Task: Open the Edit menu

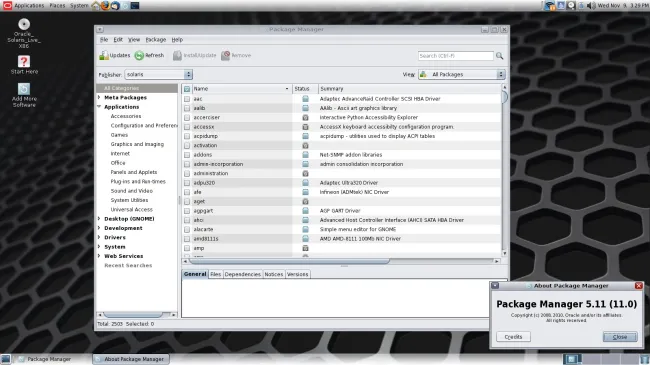Action: pyautogui.click(x=118, y=40)
